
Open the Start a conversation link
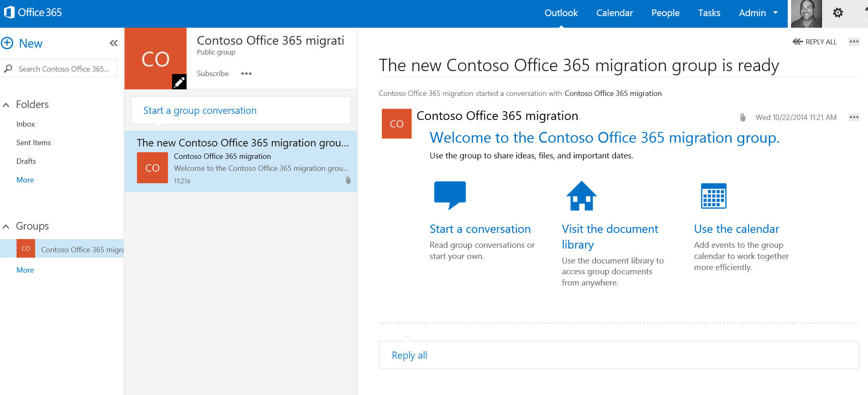click(480, 229)
